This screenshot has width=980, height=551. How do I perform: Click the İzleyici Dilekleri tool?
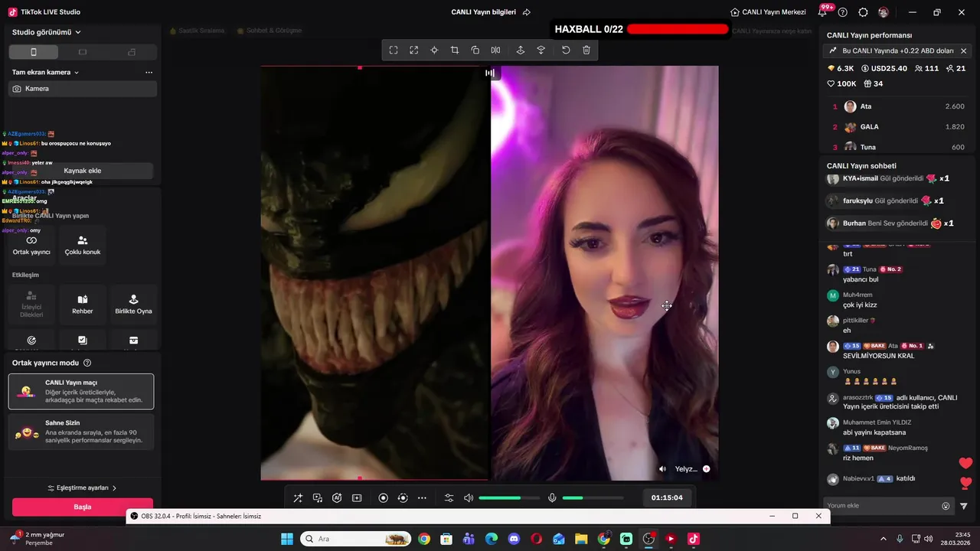31,304
